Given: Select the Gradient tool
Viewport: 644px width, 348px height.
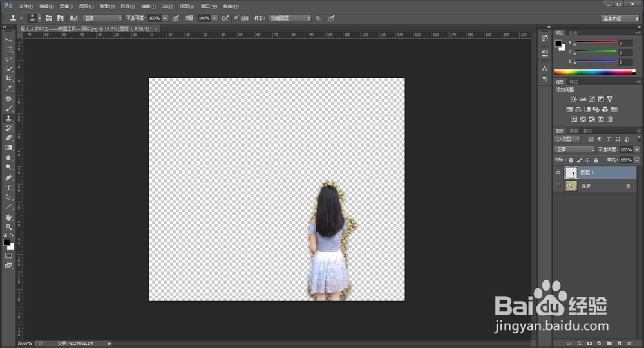Looking at the screenshot, I should coord(8,148).
